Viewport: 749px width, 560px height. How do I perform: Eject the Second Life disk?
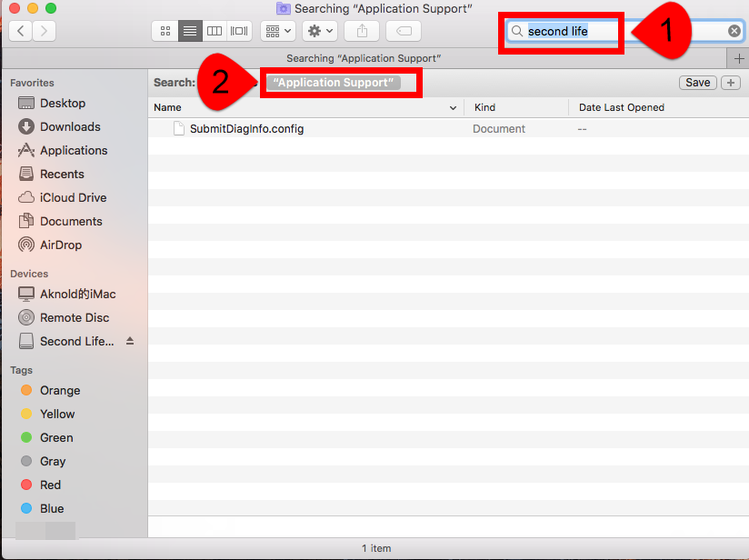point(130,341)
